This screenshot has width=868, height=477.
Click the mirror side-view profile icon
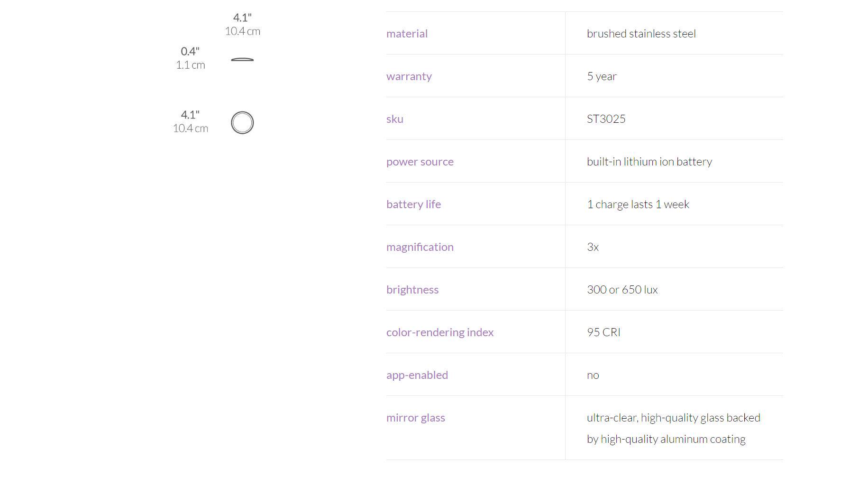(x=242, y=60)
